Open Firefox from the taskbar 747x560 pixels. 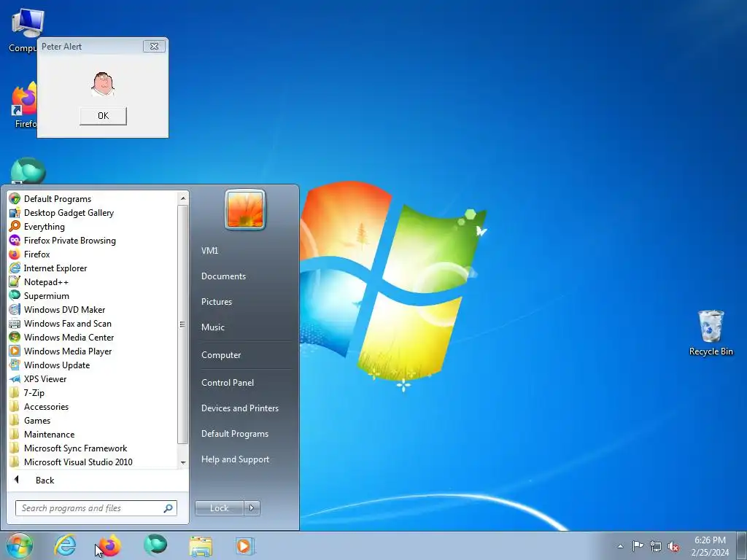click(109, 545)
